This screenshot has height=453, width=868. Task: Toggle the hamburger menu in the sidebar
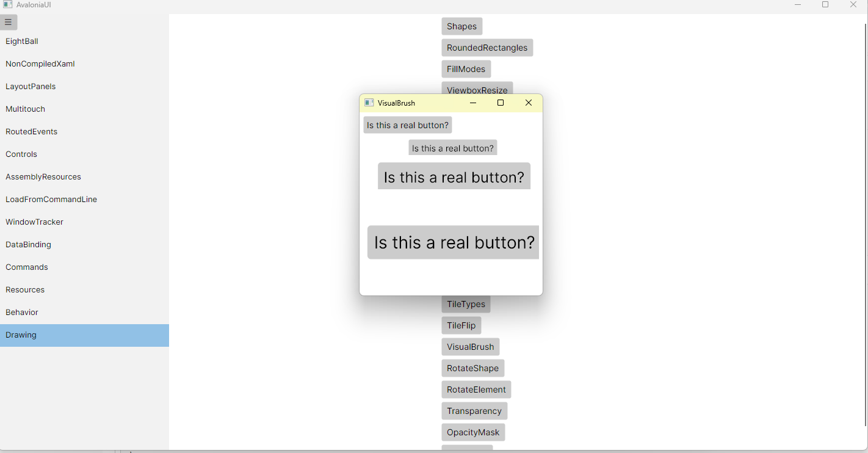pyautogui.click(x=9, y=23)
